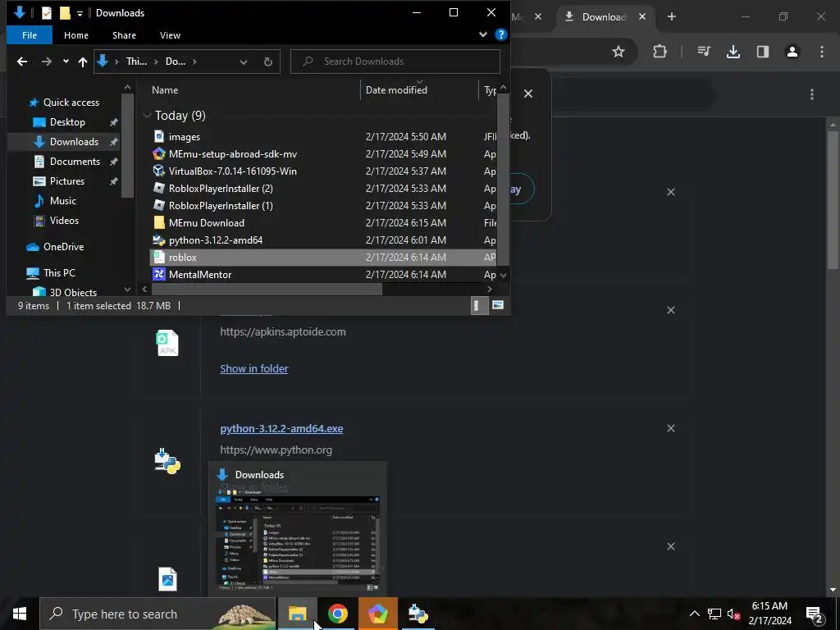Open Quick Access toolbar customize dropdown
Viewport: 840px width, 630px height.
80,13
